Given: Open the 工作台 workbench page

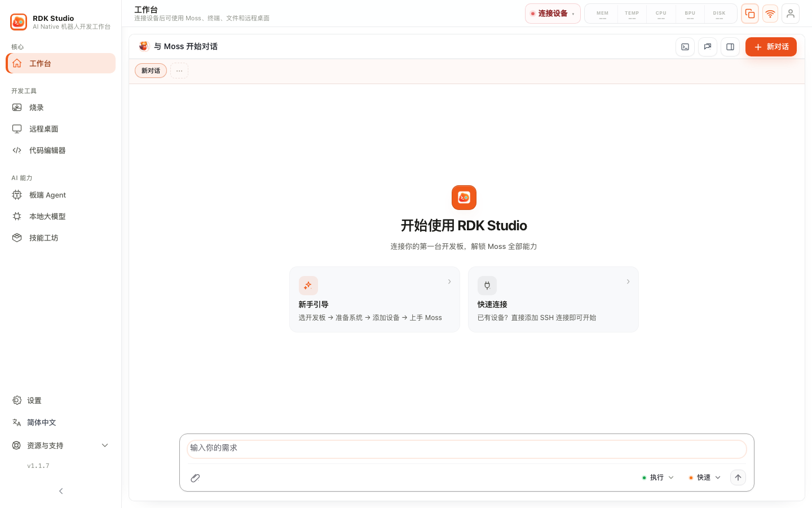Looking at the screenshot, I should pos(61,63).
